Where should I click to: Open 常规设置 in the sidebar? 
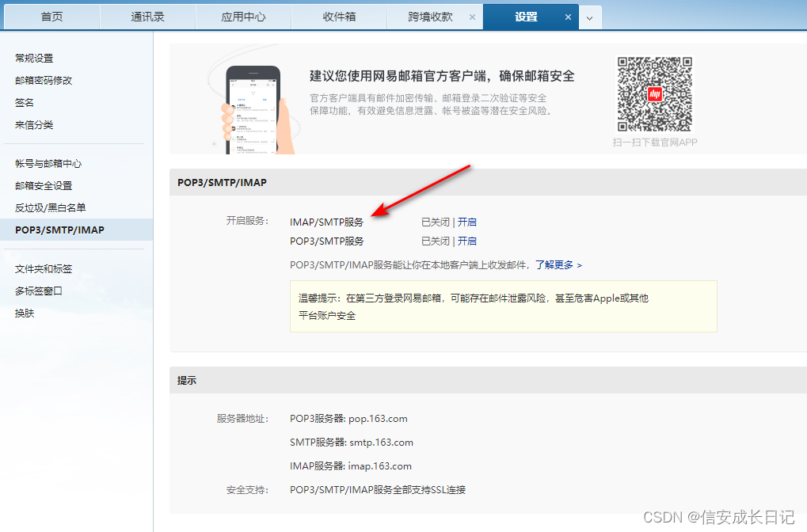[x=34, y=58]
